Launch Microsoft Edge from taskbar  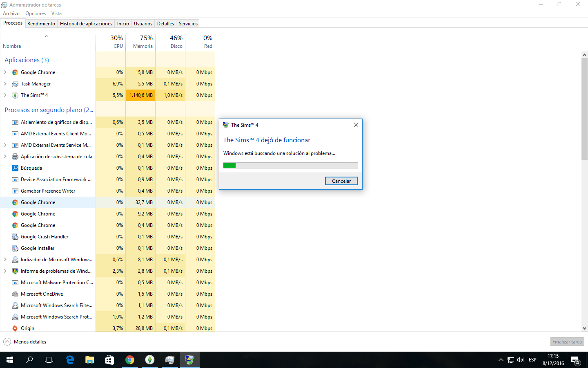pos(70,360)
